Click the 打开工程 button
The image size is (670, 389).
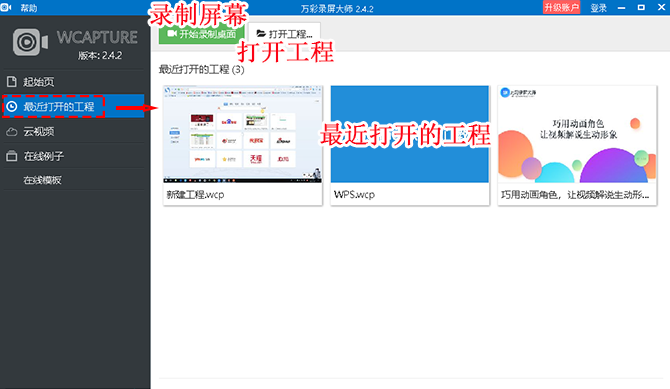[285, 34]
